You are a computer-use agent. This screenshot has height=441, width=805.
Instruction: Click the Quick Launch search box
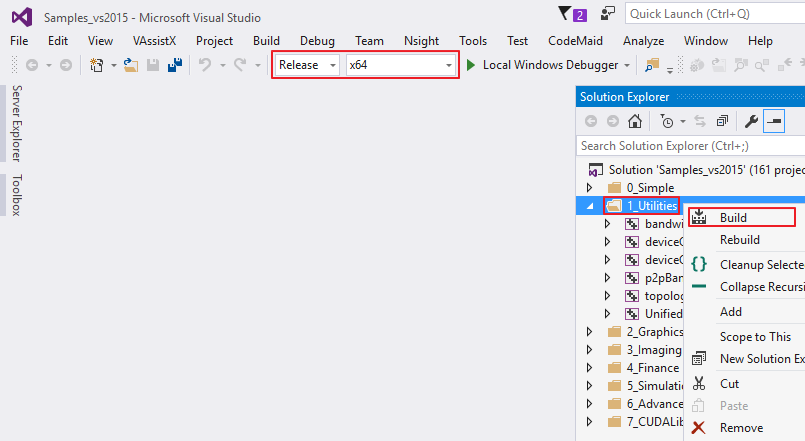pos(715,14)
